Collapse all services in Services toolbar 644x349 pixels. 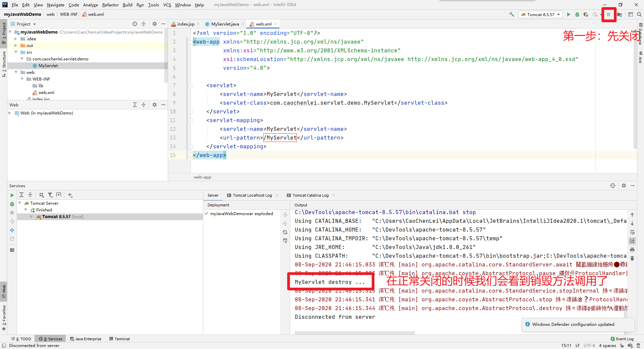point(30,195)
